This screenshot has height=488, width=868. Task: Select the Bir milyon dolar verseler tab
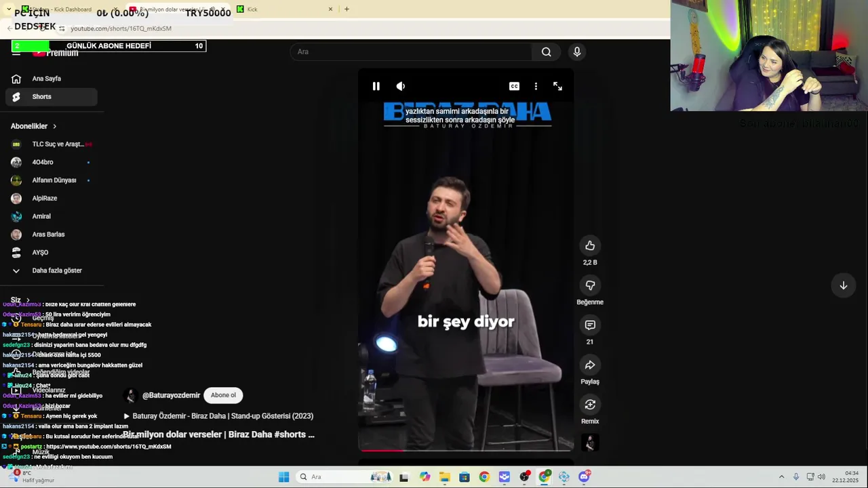click(x=176, y=9)
